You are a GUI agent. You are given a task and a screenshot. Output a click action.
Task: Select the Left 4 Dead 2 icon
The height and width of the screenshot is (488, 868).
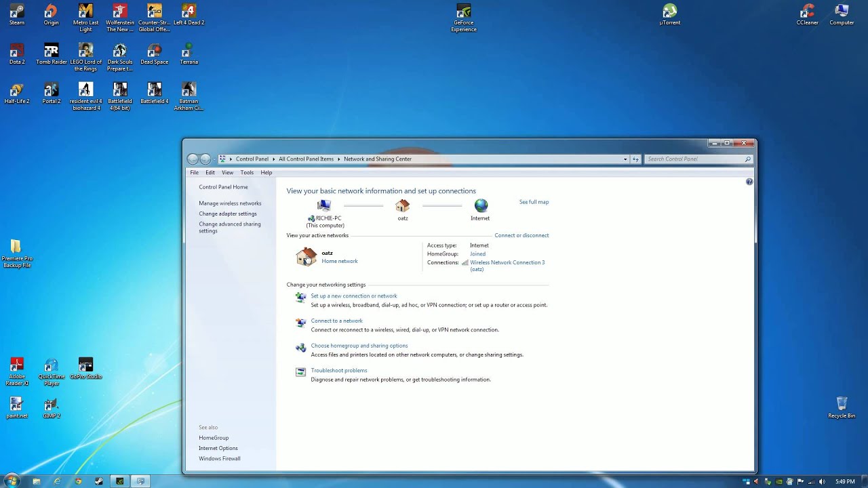[189, 15]
